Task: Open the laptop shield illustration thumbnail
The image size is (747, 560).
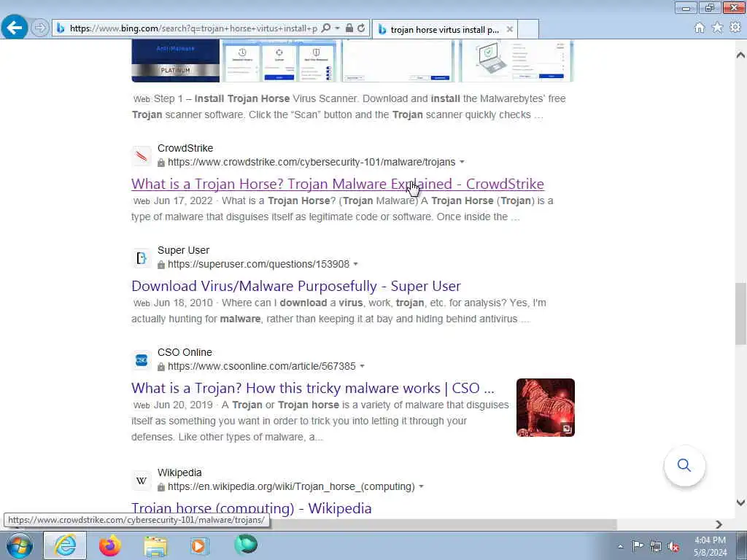Action: (x=516, y=61)
